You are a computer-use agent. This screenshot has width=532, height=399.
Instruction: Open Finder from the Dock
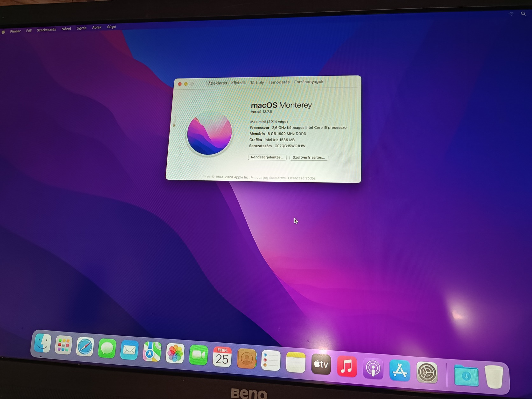pyautogui.click(x=42, y=343)
